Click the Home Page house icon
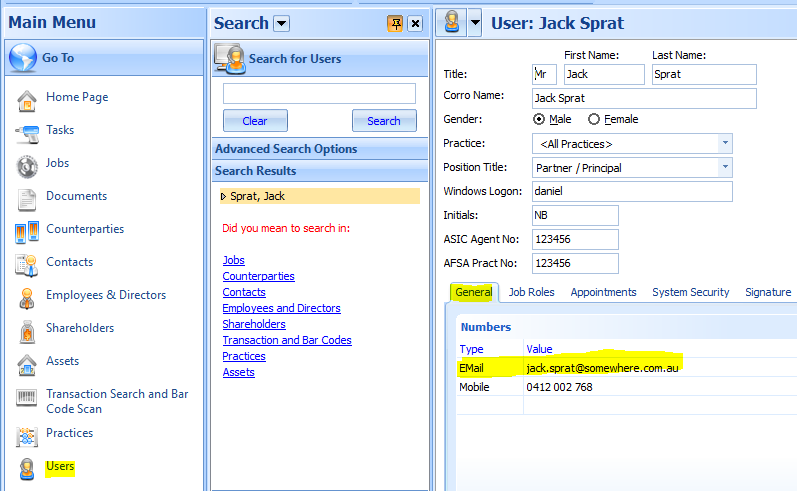 pyautogui.click(x=27, y=98)
